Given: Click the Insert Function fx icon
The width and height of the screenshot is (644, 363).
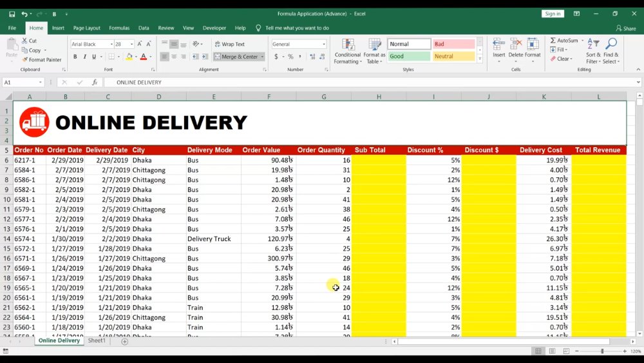Looking at the screenshot, I should tap(95, 83).
